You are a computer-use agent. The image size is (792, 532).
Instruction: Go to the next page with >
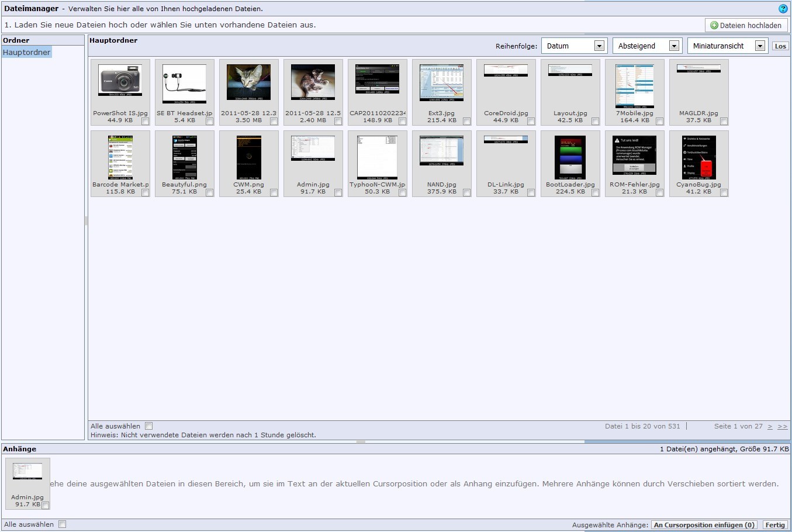coord(770,427)
